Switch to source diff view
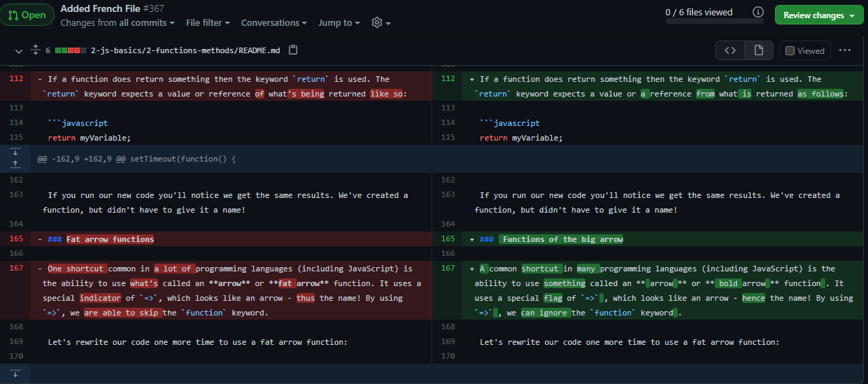 [730, 50]
